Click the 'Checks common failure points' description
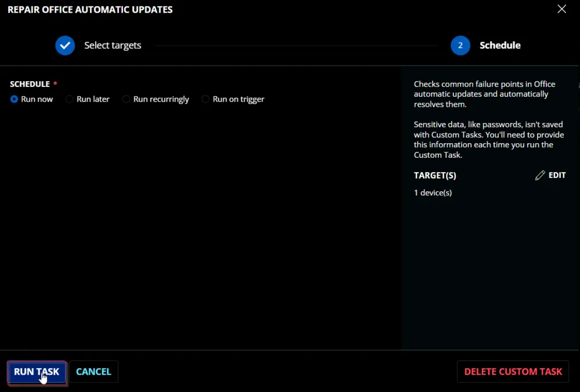Viewport: 580px width, 392px height. coord(484,95)
